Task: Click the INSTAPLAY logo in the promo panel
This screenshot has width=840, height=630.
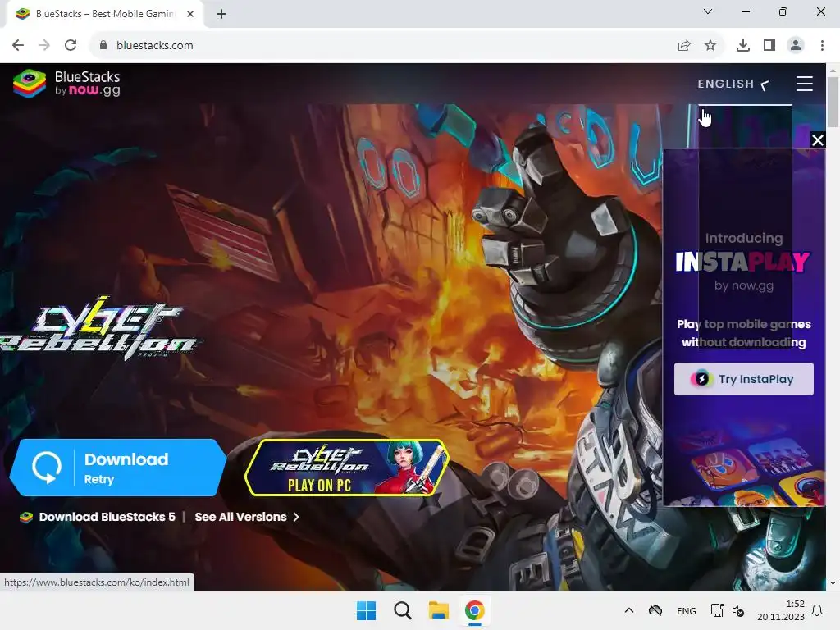Action: (x=743, y=262)
